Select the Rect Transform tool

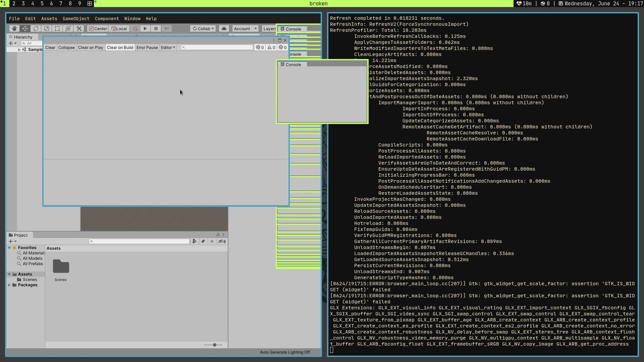57,28
